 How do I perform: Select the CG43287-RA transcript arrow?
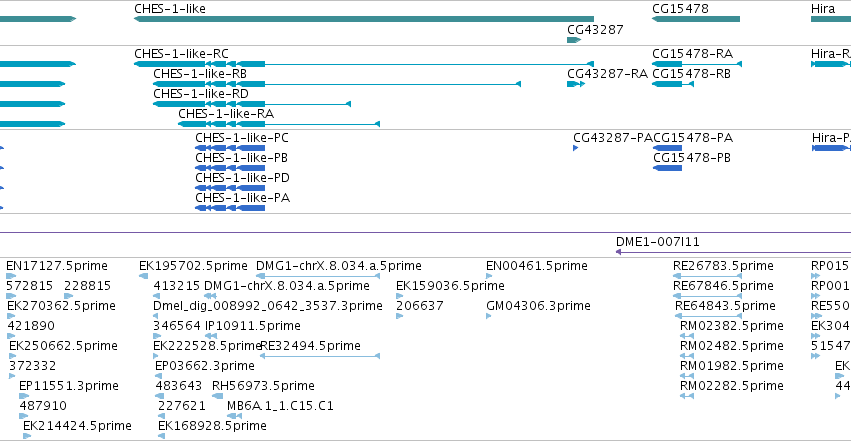click(x=576, y=84)
